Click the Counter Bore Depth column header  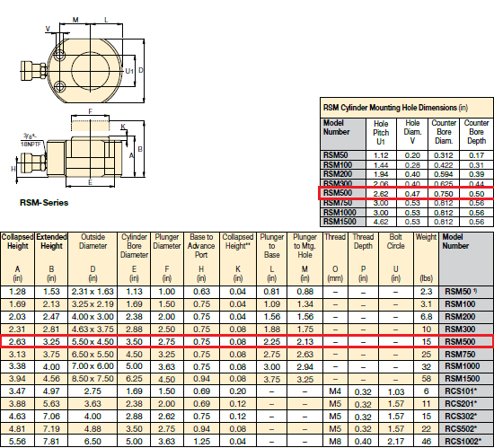tap(476, 132)
